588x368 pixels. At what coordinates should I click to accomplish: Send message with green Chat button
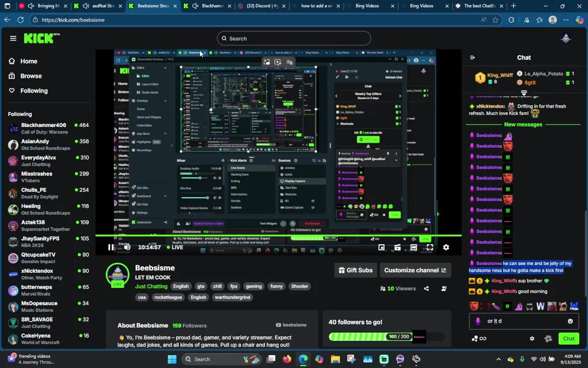569,338
